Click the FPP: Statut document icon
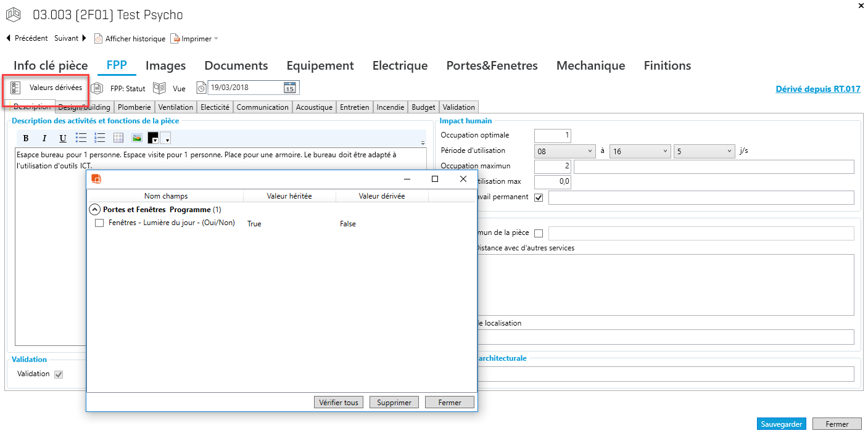The width and height of the screenshot is (868, 436). [x=97, y=88]
